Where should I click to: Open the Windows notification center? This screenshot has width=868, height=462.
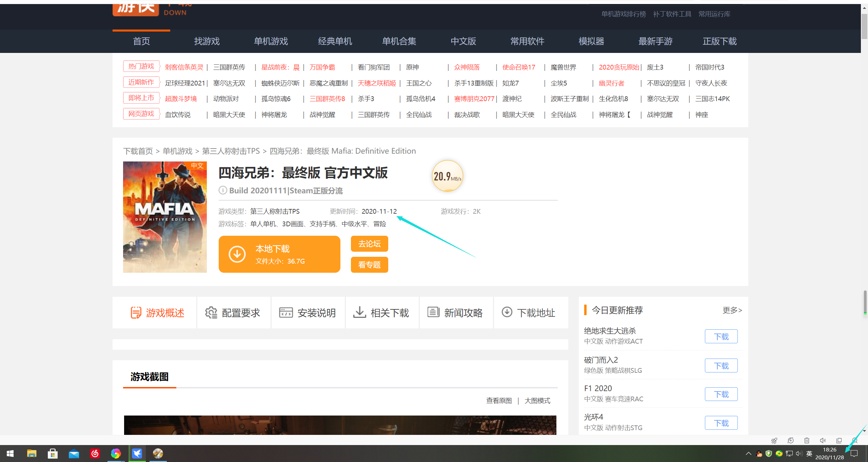(x=854, y=454)
